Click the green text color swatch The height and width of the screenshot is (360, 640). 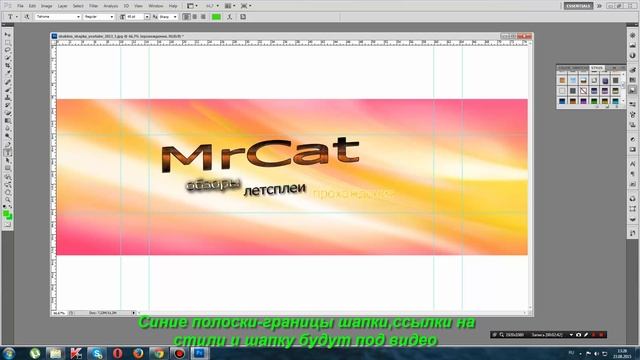[x=216, y=17]
